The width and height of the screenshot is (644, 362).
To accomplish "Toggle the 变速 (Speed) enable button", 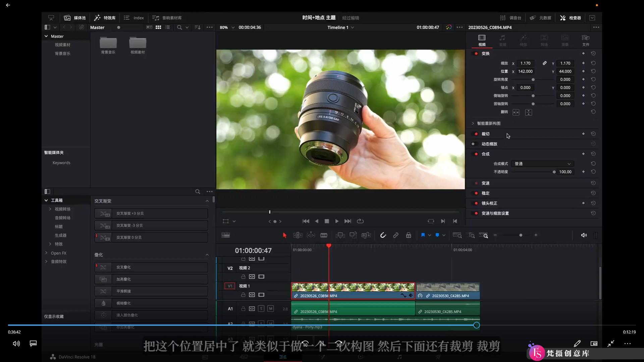I will coord(476,183).
